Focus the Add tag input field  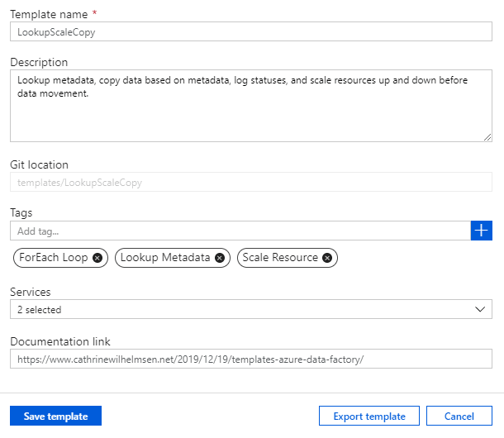pos(240,231)
